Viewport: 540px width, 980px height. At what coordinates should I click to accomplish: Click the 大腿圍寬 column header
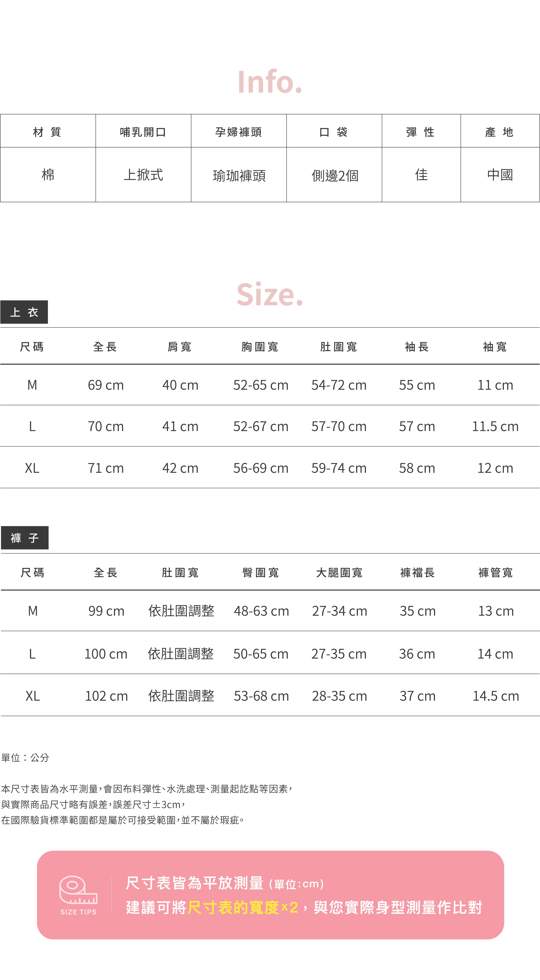click(x=339, y=573)
